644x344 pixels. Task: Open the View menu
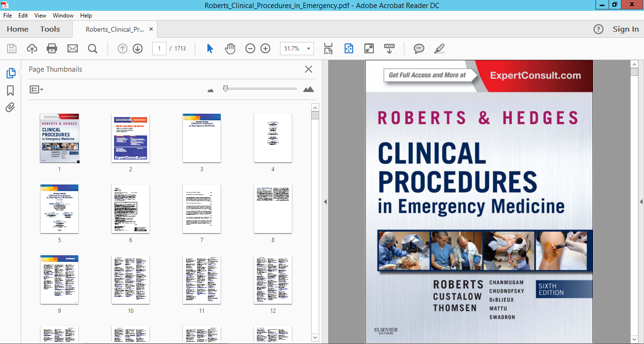[x=40, y=16]
